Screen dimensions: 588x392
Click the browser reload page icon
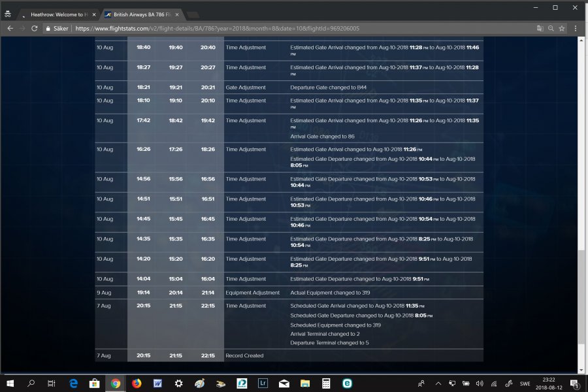(x=35, y=29)
